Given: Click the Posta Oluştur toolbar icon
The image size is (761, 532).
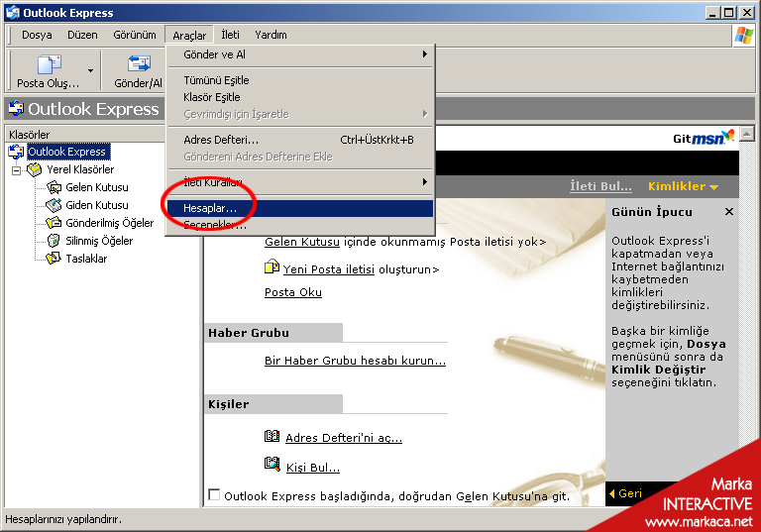Looking at the screenshot, I should (x=49, y=64).
